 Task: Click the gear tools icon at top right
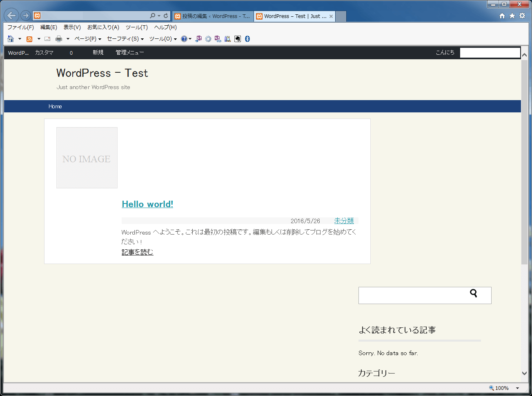pyautogui.click(x=522, y=16)
